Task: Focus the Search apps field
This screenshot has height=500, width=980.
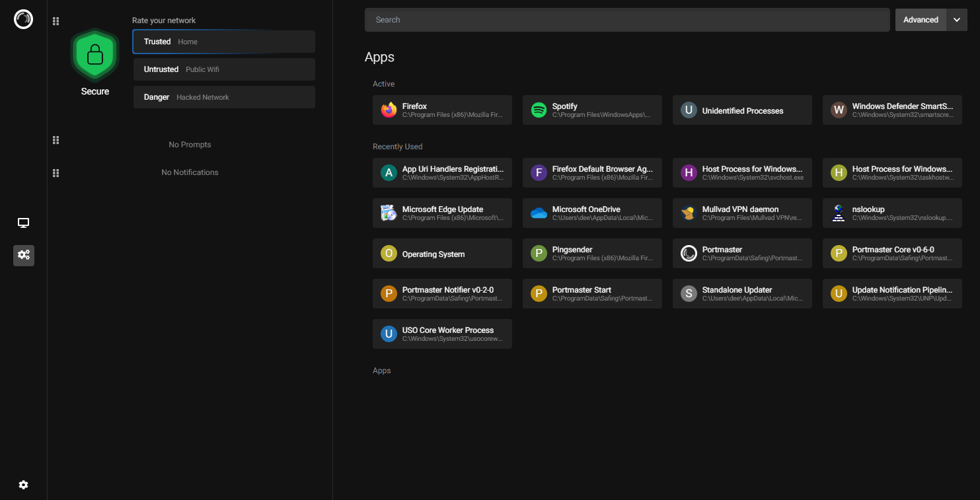Action: click(627, 20)
